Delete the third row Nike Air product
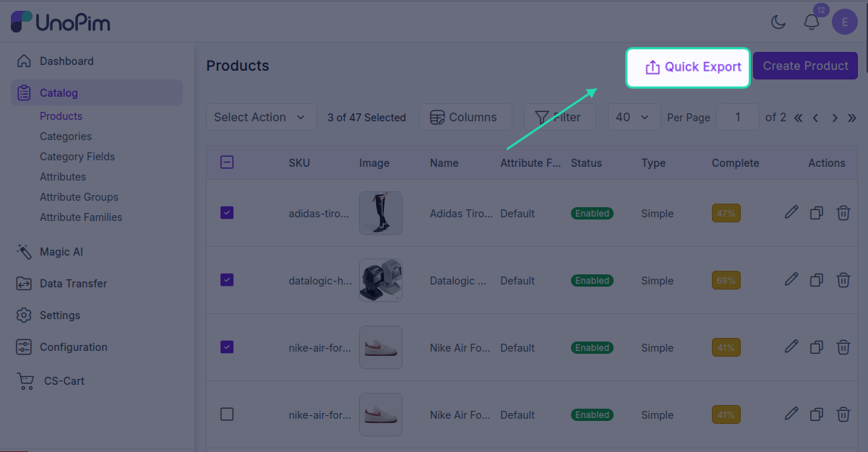Viewport: 868px width, 452px height. pyautogui.click(x=843, y=347)
